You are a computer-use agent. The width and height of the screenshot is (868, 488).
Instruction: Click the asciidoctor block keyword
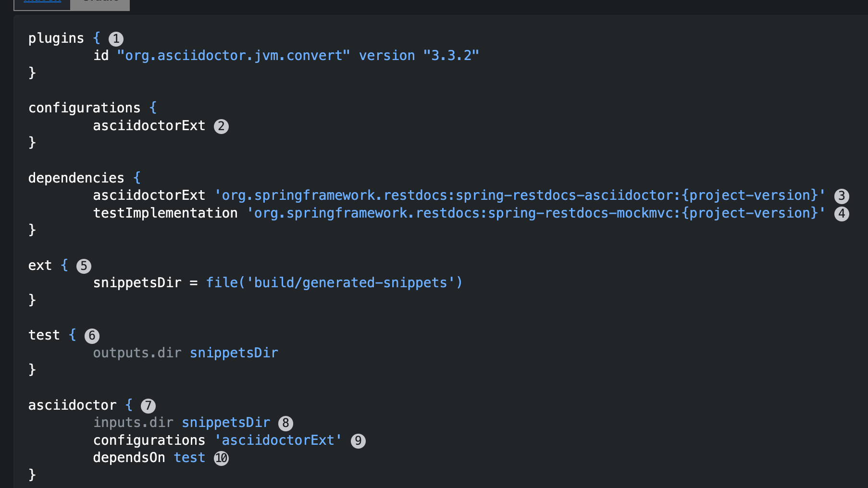(x=73, y=405)
